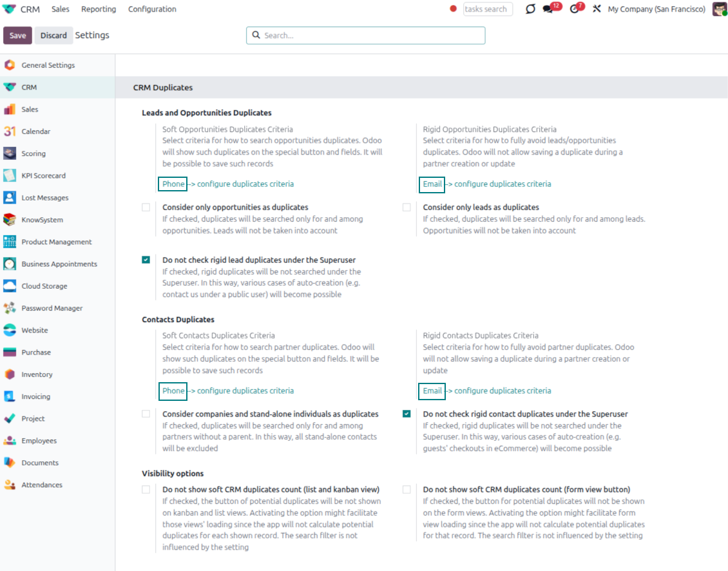Click the user avatar in top-right corner
Image resolution: width=728 pixels, height=571 pixels.
719,9
